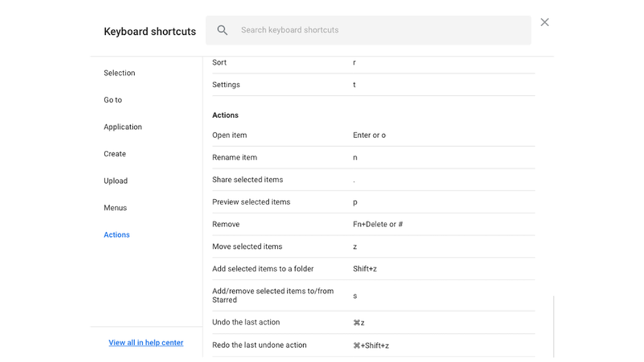
Task: Click the Open item shortcut row
Action: point(374,135)
